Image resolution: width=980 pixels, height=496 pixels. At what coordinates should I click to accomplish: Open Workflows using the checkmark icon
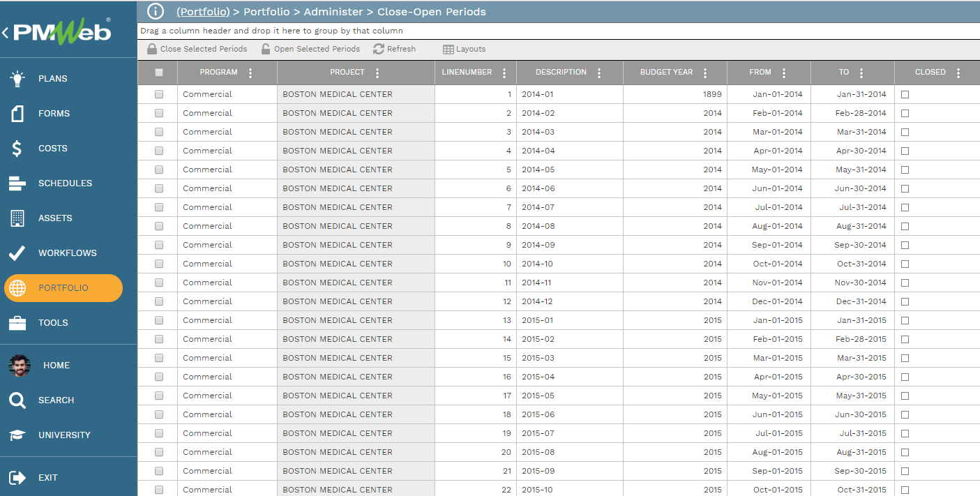[17, 253]
